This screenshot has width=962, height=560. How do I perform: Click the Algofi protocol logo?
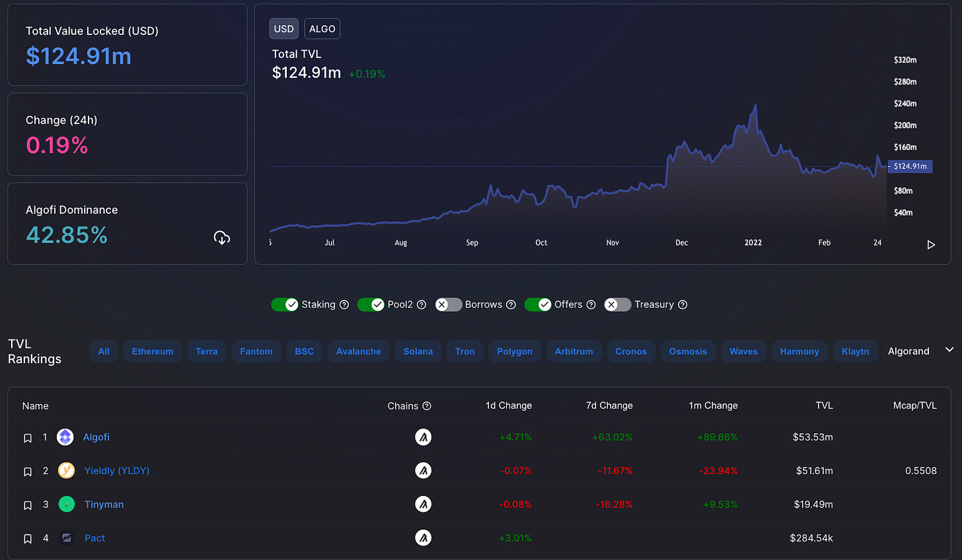(65, 437)
